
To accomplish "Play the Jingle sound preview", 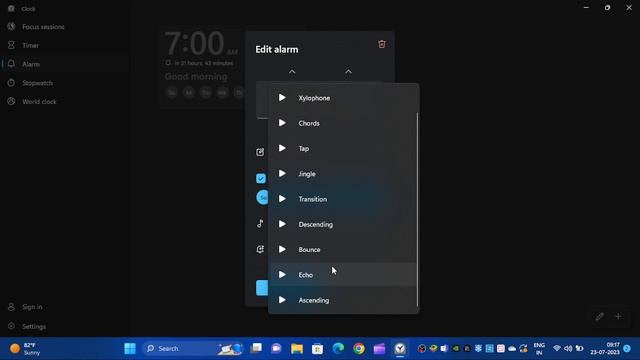I will (x=282, y=173).
